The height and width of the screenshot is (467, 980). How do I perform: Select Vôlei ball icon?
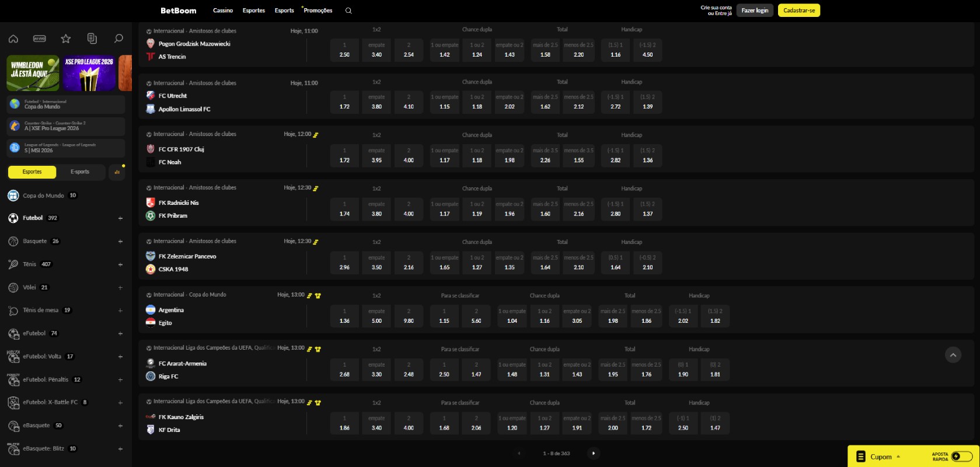pos(13,287)
